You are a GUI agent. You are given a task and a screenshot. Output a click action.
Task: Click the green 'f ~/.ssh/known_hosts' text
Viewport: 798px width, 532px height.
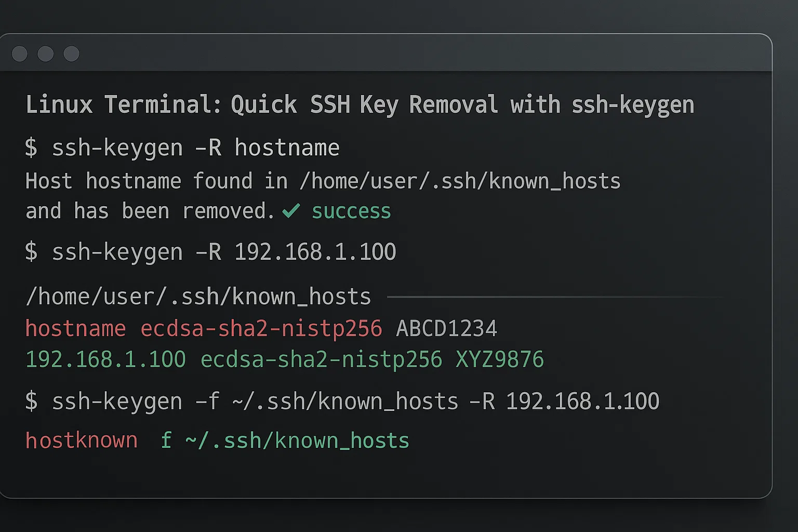coord(285,441)
